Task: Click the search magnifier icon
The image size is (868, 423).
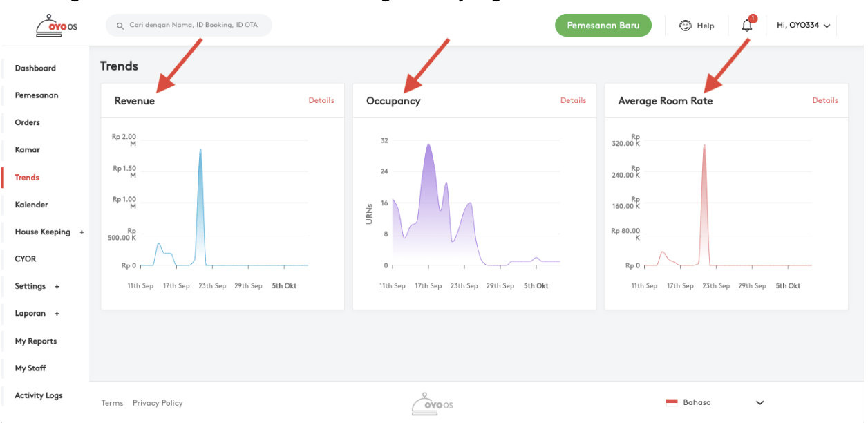Action: 121,26
